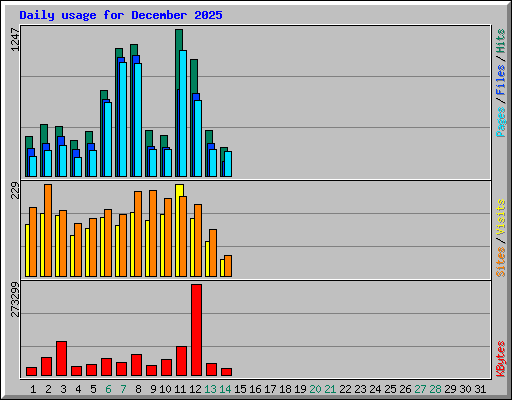The image size is (512, 400).
Task: Click the 229 visits axis maximum label
Action: tap(15, 190)
